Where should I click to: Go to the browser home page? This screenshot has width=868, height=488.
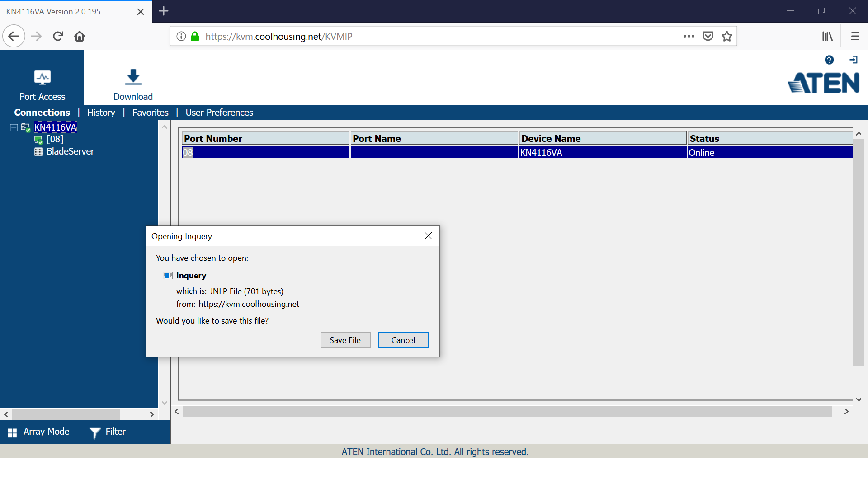coord(80,36)
